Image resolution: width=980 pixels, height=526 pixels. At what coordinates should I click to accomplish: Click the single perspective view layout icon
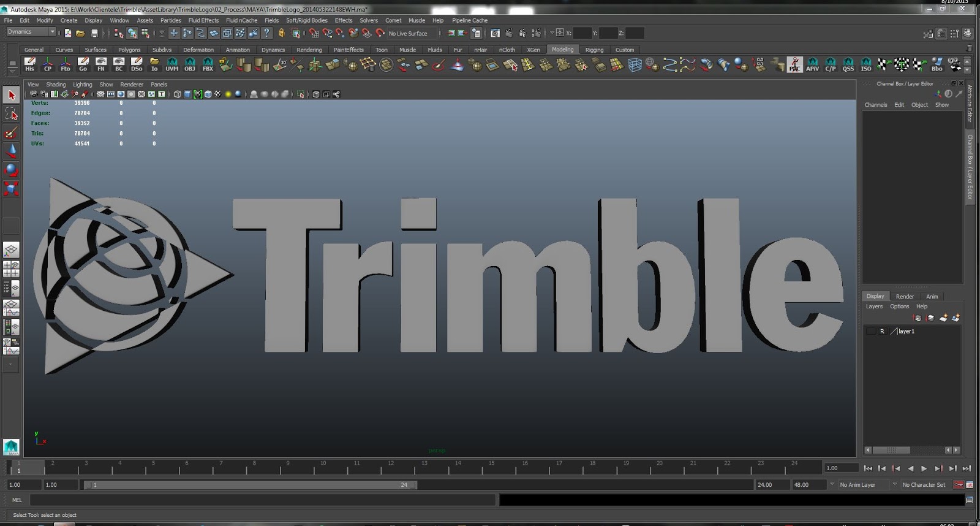11,250
